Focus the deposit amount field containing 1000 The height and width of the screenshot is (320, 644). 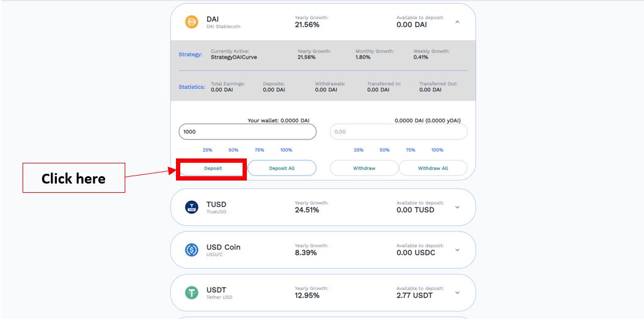tap(247, 132)
